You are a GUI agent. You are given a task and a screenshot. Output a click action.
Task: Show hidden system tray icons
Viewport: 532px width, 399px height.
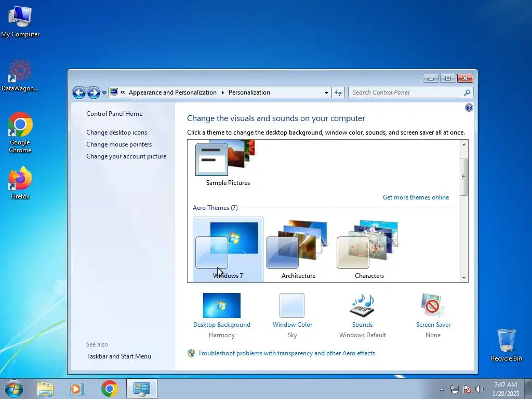coord(442,389)
